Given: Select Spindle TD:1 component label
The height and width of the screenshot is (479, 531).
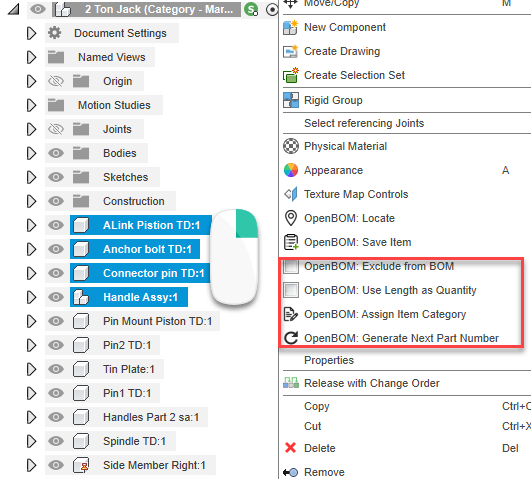Looking at the screenshot, I should (134, 441).
